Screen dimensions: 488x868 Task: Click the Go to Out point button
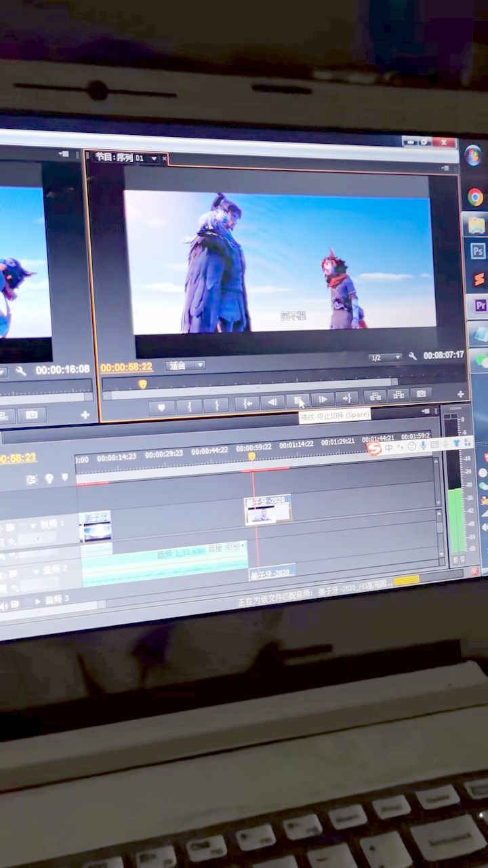point(346,399)
